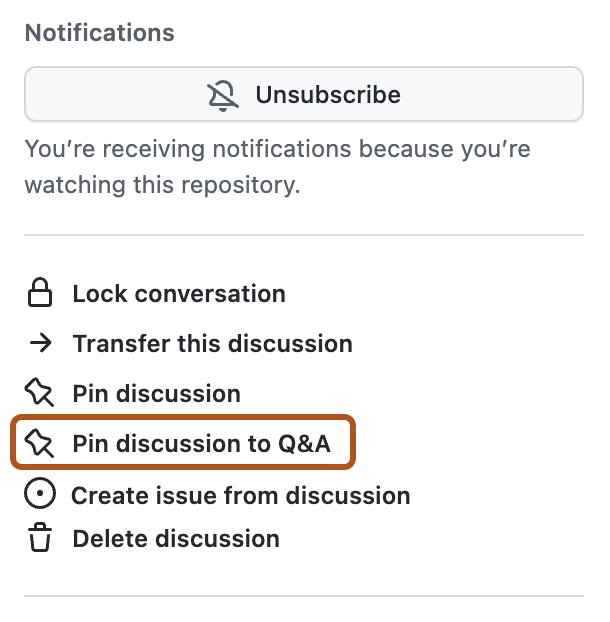Click the pin icon in the highlighted Q&A row

click(x=40, y=444)
